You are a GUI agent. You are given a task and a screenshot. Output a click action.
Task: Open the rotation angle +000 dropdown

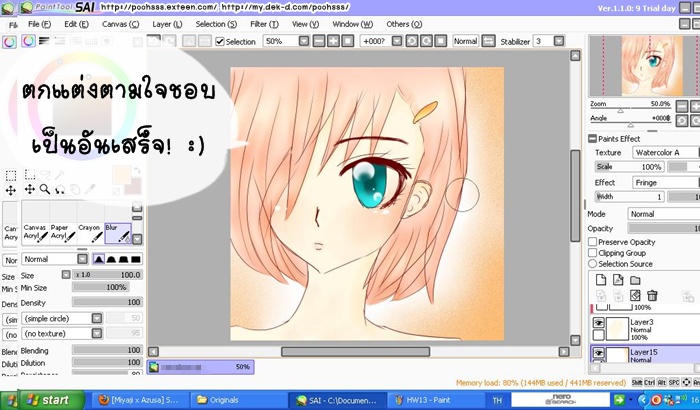click(397, 41)
